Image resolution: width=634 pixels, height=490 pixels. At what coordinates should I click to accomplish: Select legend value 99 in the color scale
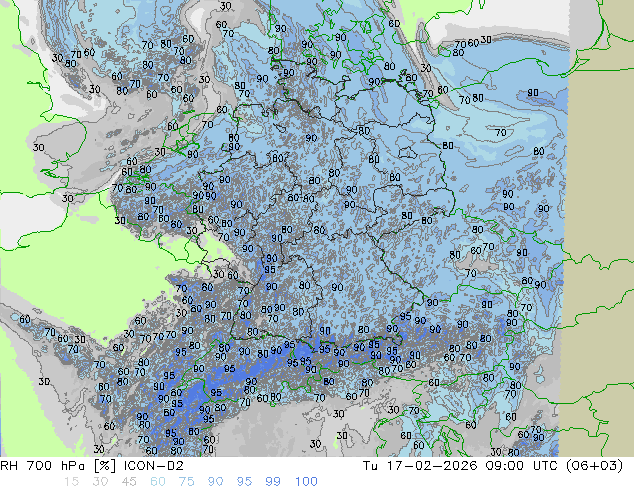click(x=273, y=482)
